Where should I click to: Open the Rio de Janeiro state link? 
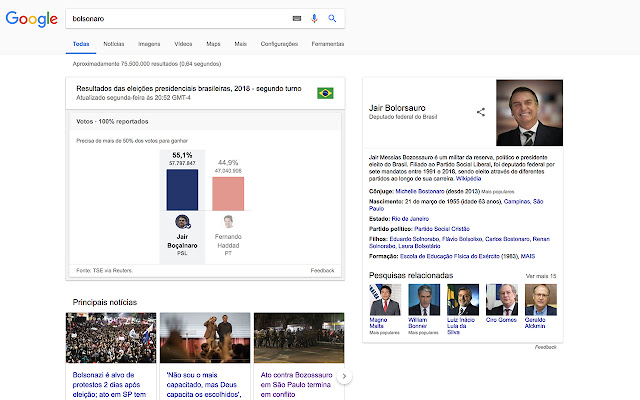[410, 219]
